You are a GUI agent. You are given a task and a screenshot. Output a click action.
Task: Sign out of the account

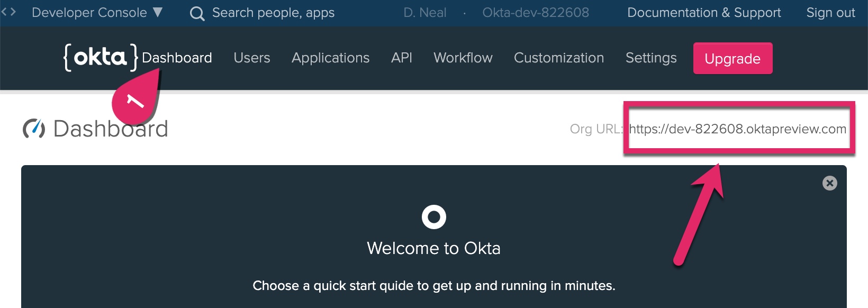(830, 13)
